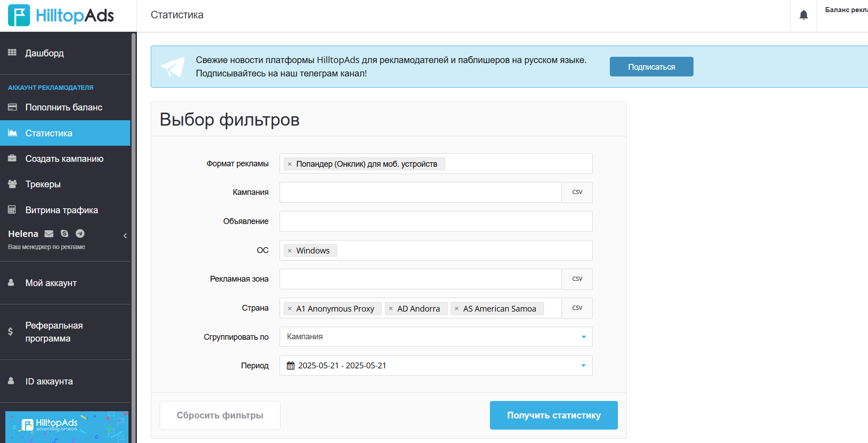The image size is (868, 443).
Task: Click the credit card icon beside Пополнить баланс
Action: (x=13, y=107)
